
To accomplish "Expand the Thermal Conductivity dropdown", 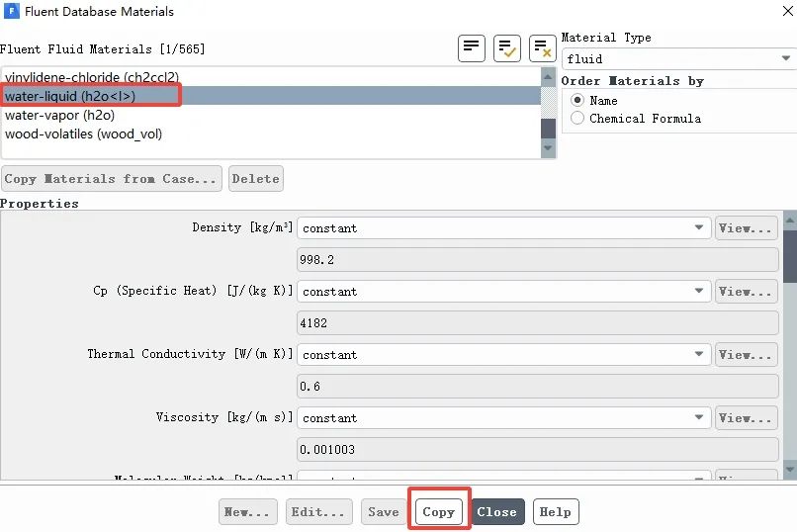I will 503,355.
